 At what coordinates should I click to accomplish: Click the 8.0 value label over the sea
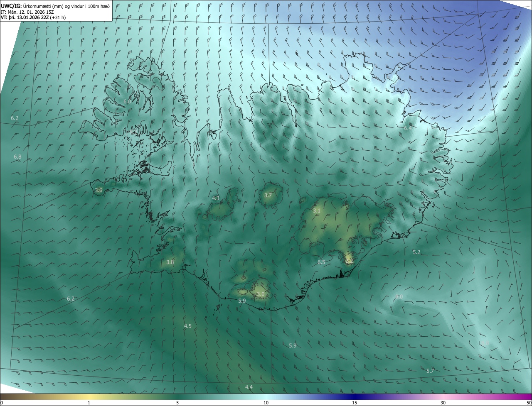tap(399, 296)
